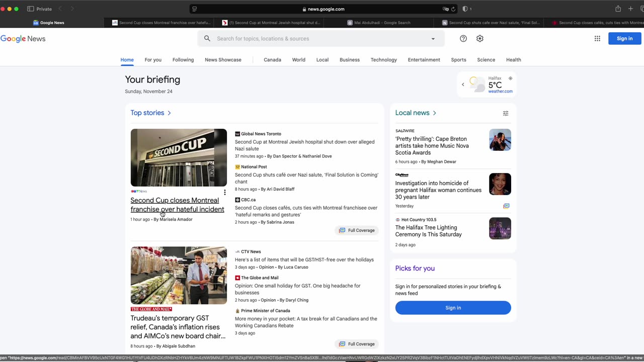Open the Sports section

coord(458,60)
